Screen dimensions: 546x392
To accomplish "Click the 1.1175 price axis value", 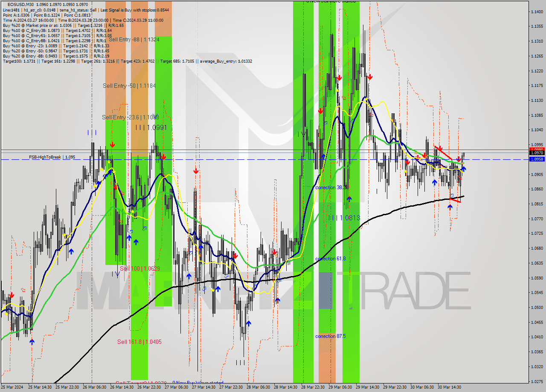I will pyautogui.click(x=537, y=86).
